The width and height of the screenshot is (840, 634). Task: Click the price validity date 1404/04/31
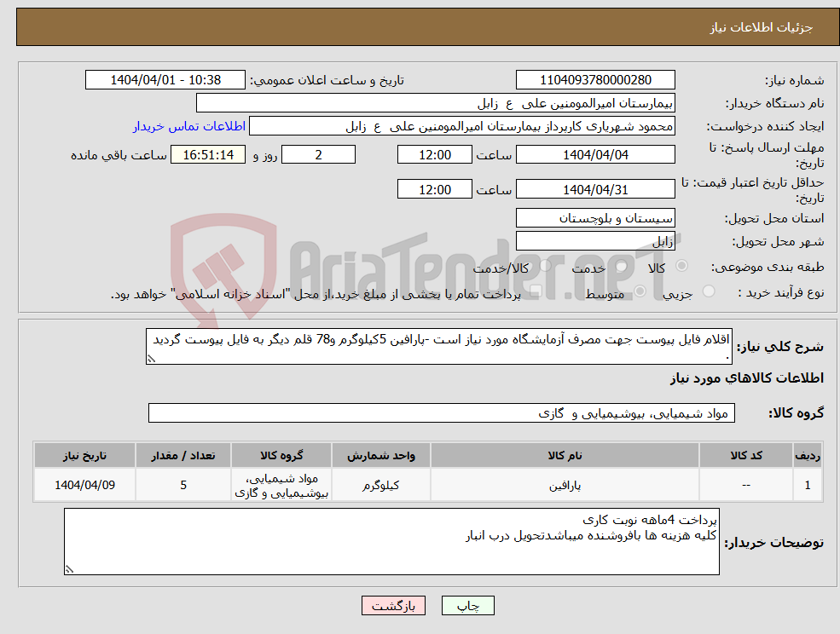click(x=595, y=189)
